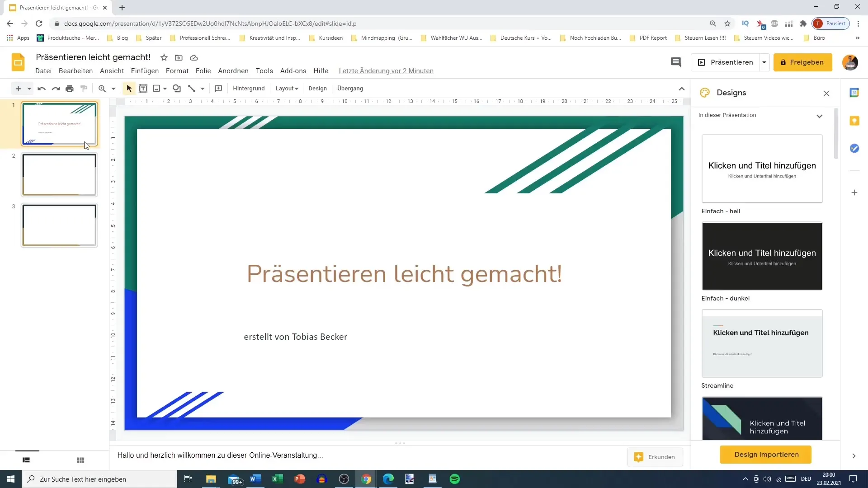Viewport: 868px width, 488px height.
Task: Choose the select cursor tool
Action: [129, 89]
